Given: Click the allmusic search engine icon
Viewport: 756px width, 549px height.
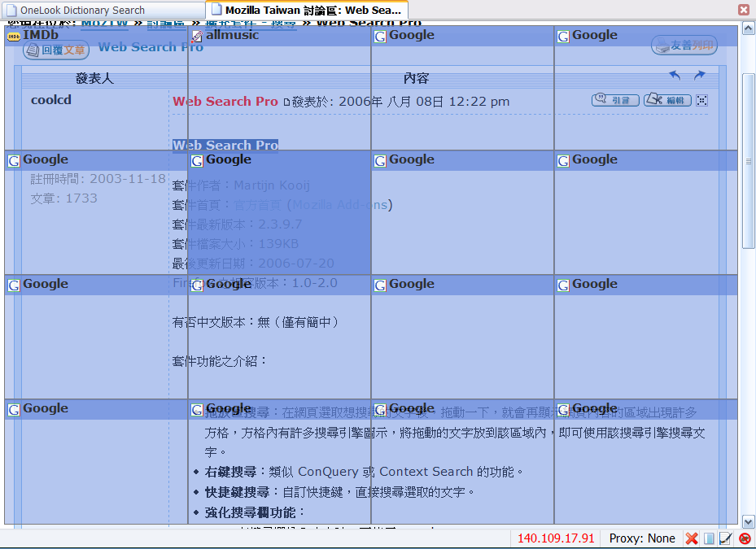Looking at the screenshot, I should coord(196,37).
